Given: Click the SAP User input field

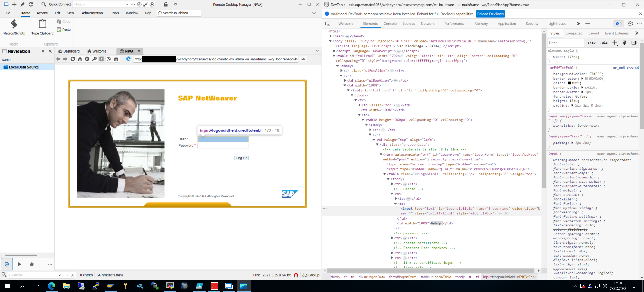Looking at the screenshot, I should (x=223, y=139).
